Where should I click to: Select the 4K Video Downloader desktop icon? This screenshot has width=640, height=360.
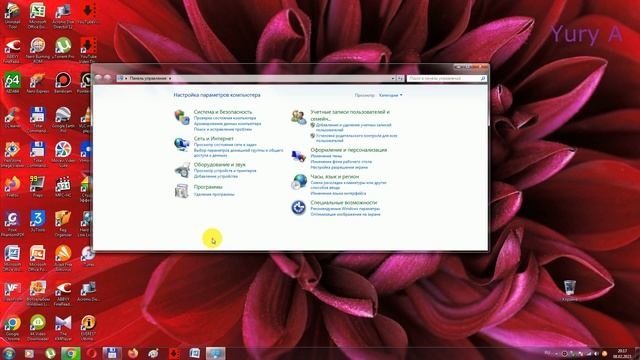coord(38,328)
